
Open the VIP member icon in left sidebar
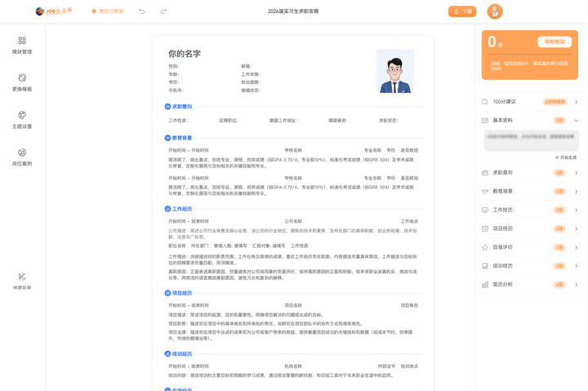[22, 281]
